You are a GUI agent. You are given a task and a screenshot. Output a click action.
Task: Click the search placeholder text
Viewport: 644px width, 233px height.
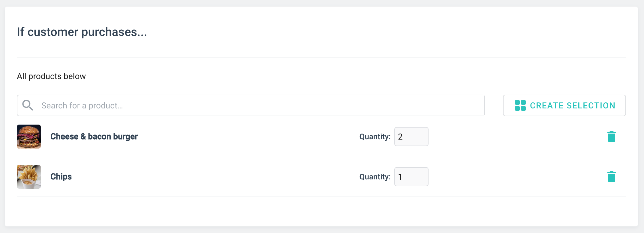point(82,106)
